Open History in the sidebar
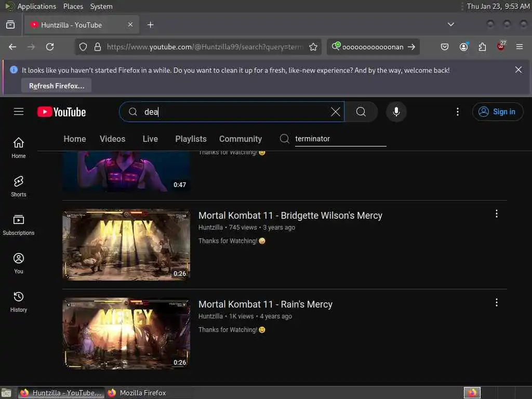This screenshot has width=532, height=399. [19, 301]
